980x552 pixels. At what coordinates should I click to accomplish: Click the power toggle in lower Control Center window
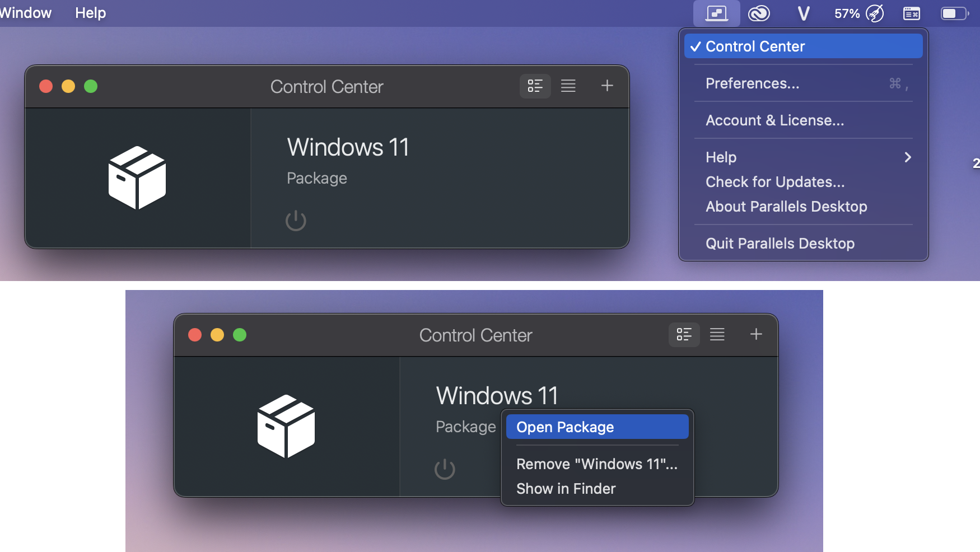tap(445, 469)
